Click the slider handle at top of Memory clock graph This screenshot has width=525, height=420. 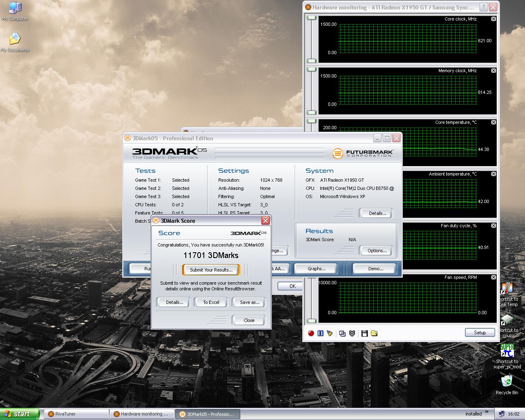click(312, 69)
